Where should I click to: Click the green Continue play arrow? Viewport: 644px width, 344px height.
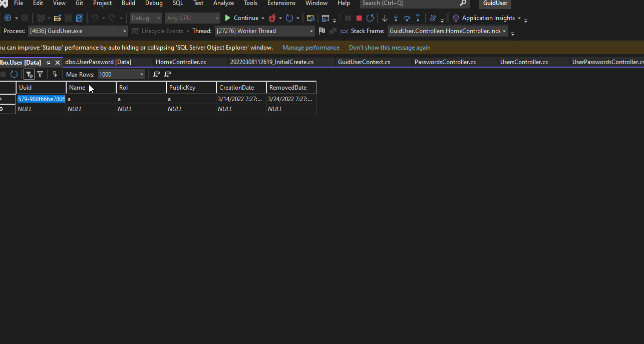(x=228, y=18)
